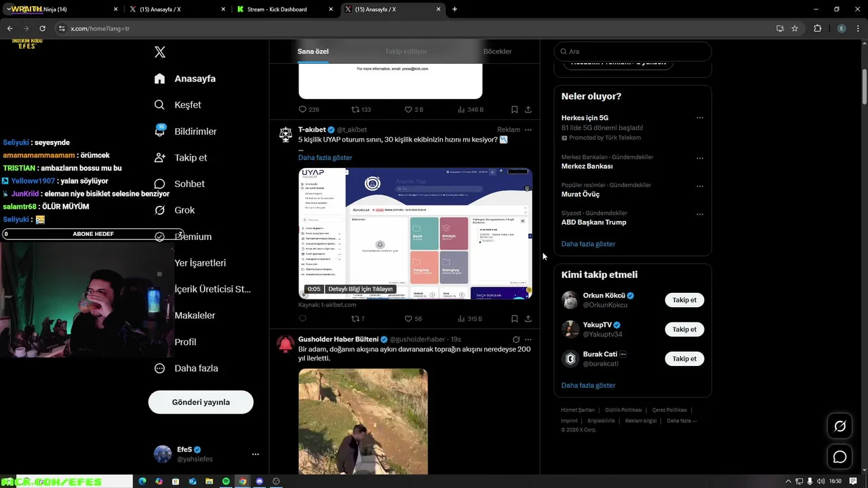Open the Sohbet chat icon
Screen dimensions: 868x488
coord(159,184)
